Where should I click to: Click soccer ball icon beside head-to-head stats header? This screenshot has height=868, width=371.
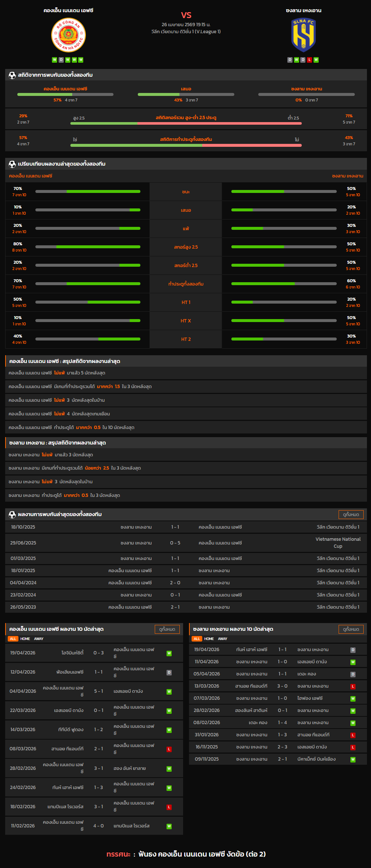tap(12, 75)
